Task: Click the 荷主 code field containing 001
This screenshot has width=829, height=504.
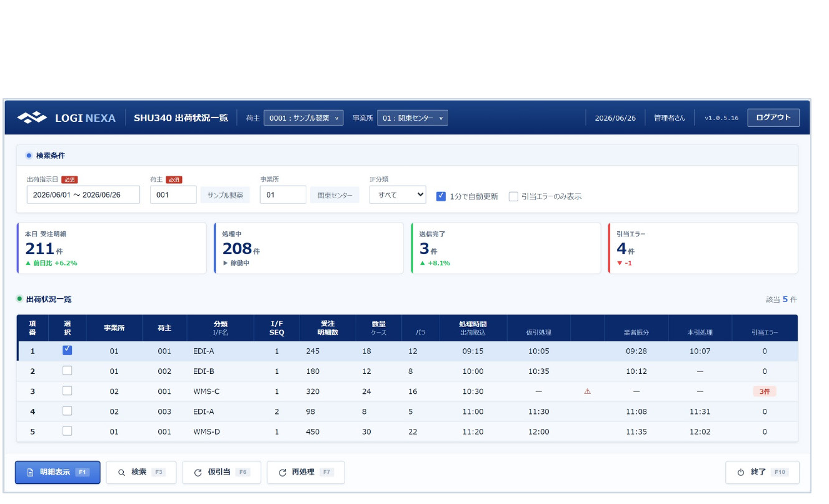Action: coord(173,195)
